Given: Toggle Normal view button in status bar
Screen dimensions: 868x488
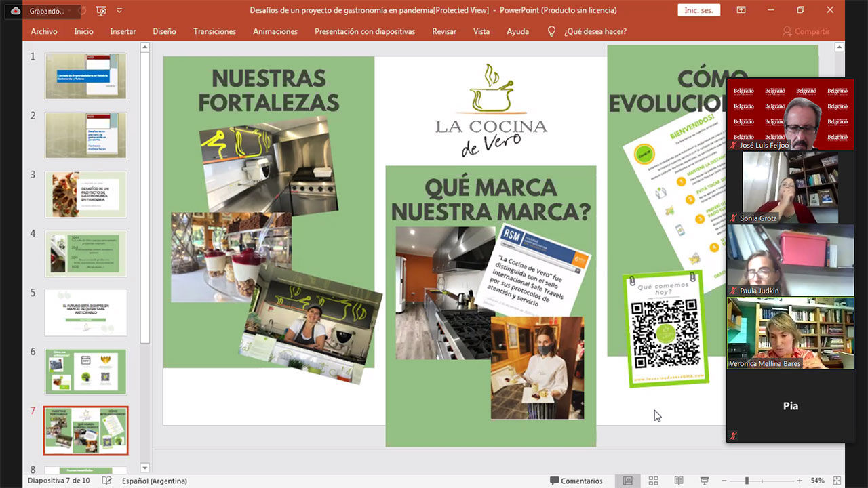Looking at the screenshot, I should click(628, 481).
